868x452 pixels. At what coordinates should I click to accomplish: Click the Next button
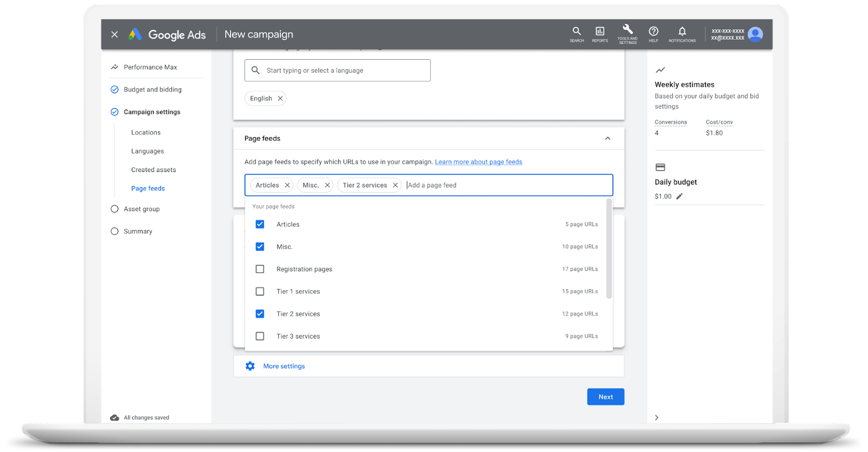point(605,397)
